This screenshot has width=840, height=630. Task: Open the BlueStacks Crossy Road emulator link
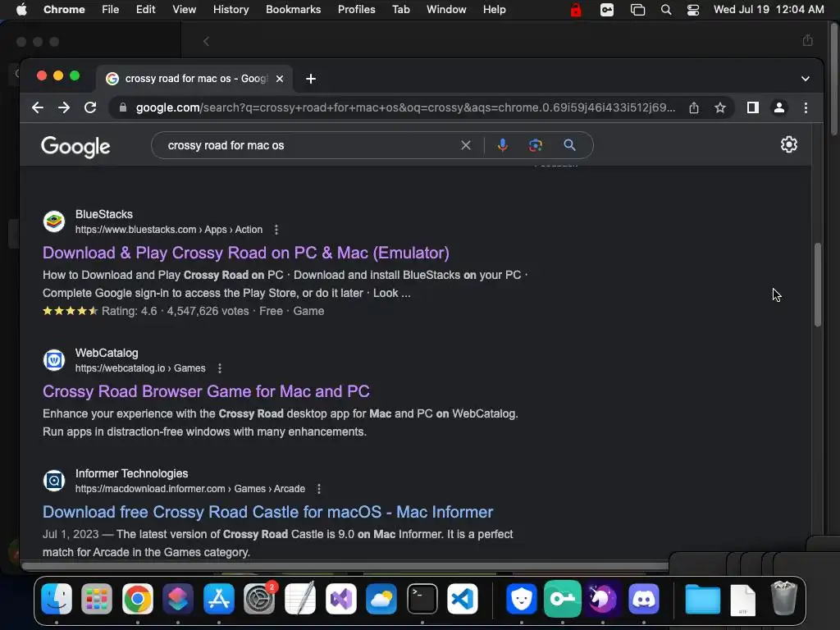coord(246,253)
